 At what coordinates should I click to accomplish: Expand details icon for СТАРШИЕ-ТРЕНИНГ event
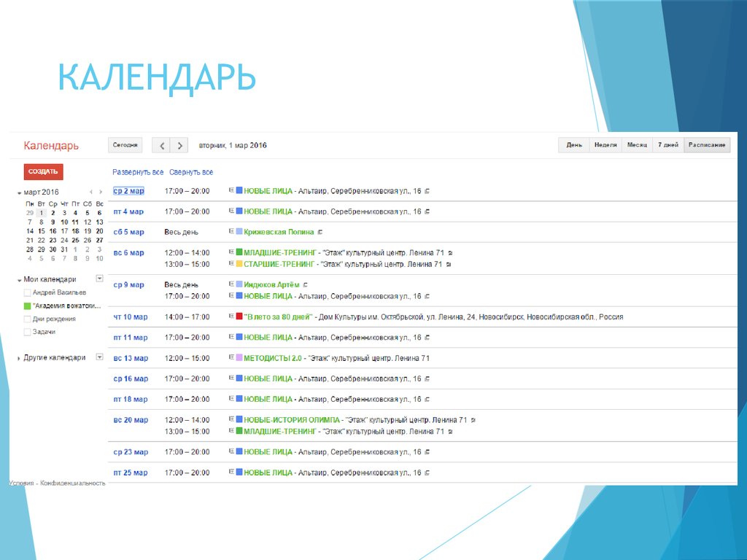[x=231, y=264]
